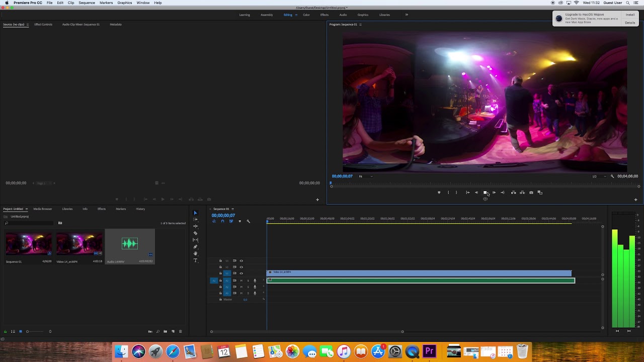The width and height of the screenshot is (644, 362).
Task: Select the Pen tool
Action: click(x=195, y=247)
